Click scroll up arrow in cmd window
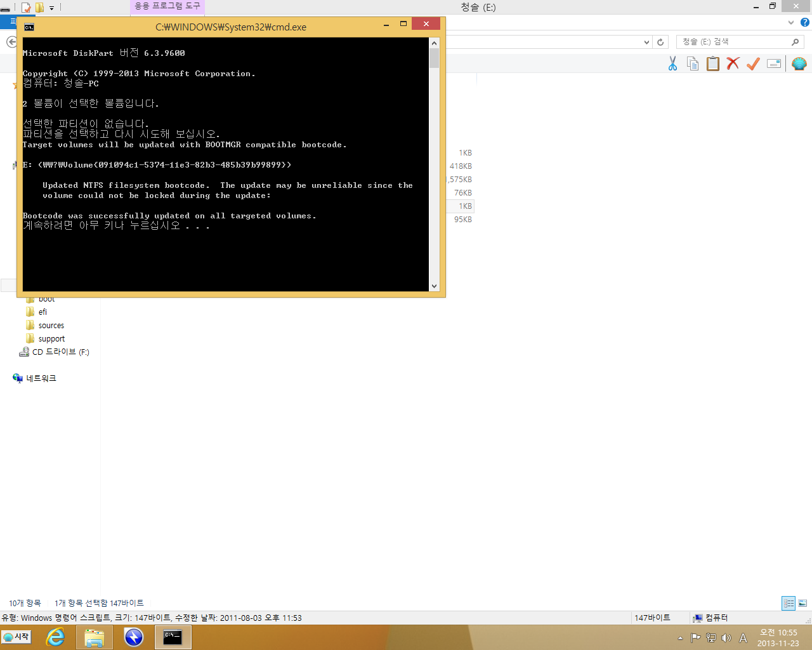 (x=434, y=43)
